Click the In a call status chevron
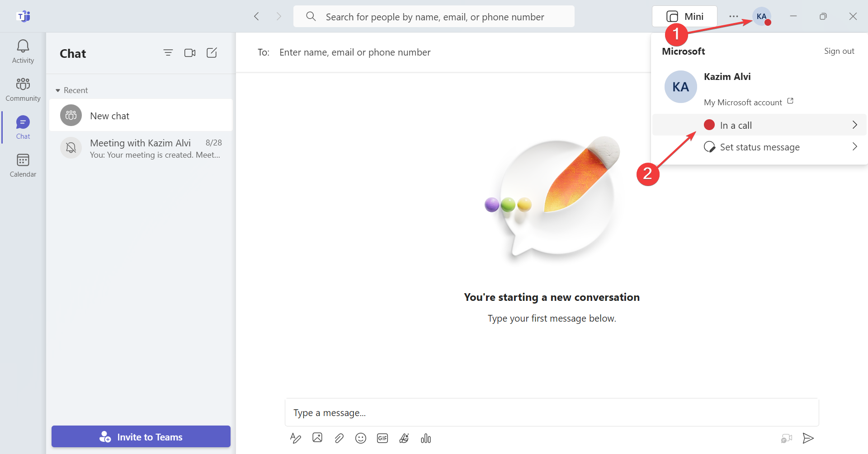The width and height of the screenshot is (868, 454). [x=854, y=125]
